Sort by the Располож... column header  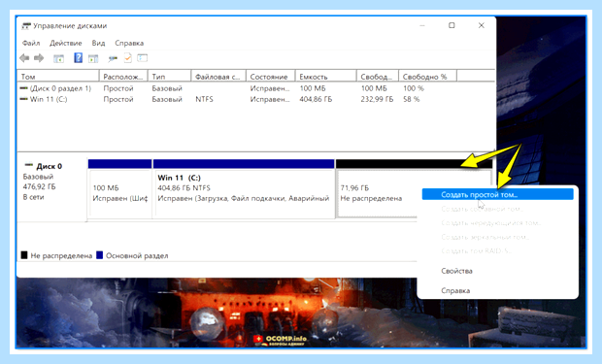tap(123, 77)
